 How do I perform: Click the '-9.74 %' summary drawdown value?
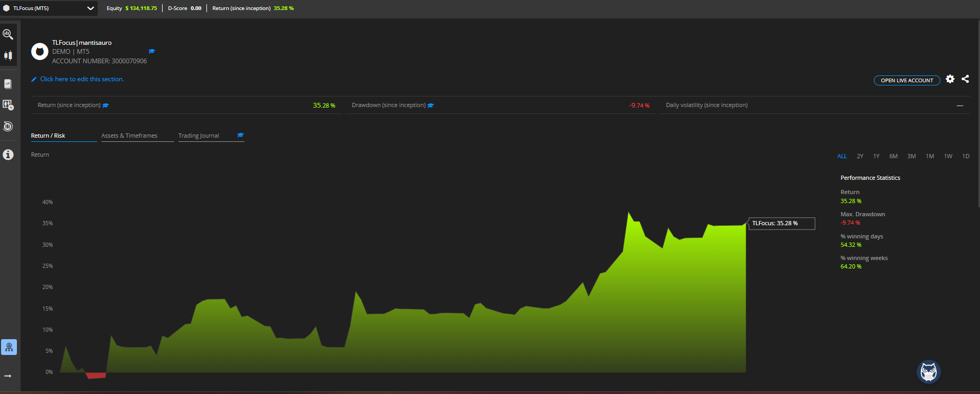639,105
